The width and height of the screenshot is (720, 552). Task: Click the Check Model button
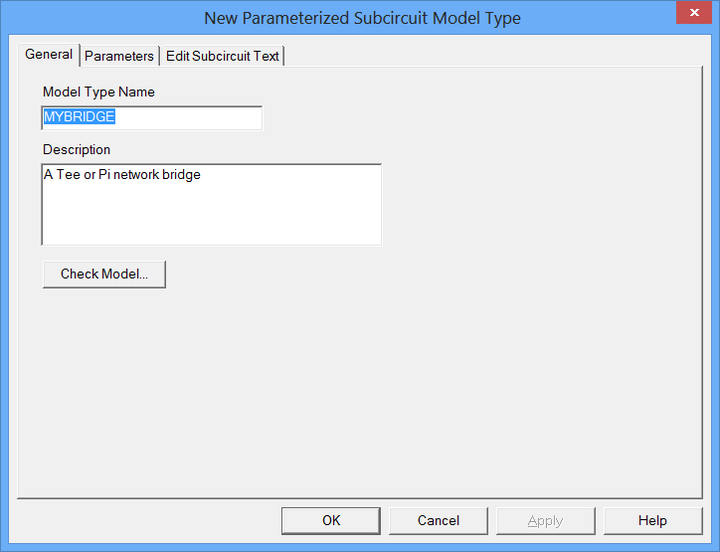pos(104,274)
